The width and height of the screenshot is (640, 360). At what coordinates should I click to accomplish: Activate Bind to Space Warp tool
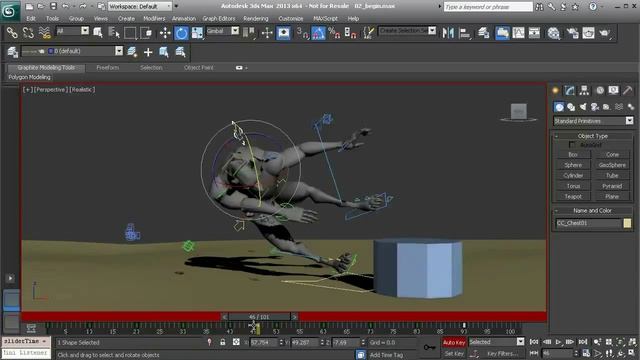[x=44, y=33]
